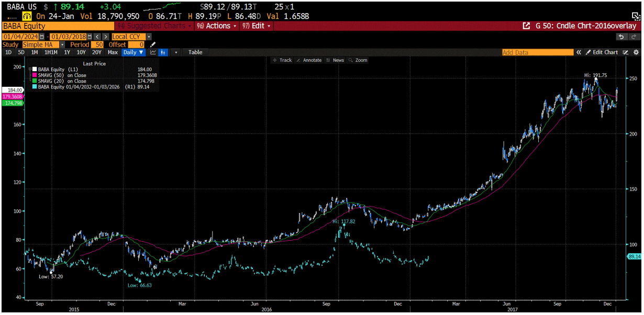The width and height of the screenshot is (644, 315).
Task: Expand the Simple MA study dropdown
Action: click(x=62, y=45)
